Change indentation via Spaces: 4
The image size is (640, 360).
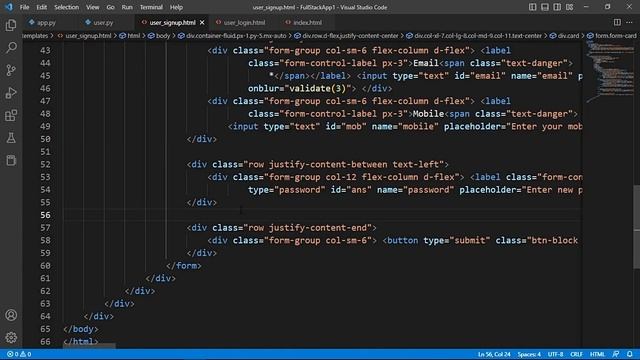tap(529, 354)
